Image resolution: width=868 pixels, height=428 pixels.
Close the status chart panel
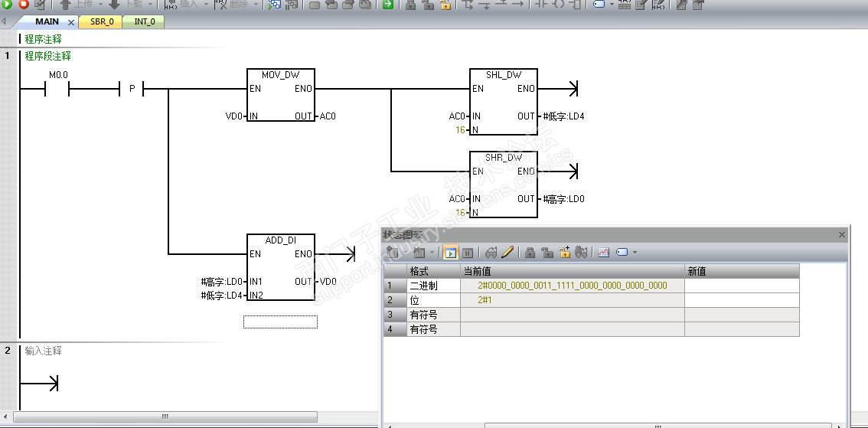pyautogui.click(x=841, y=235)
